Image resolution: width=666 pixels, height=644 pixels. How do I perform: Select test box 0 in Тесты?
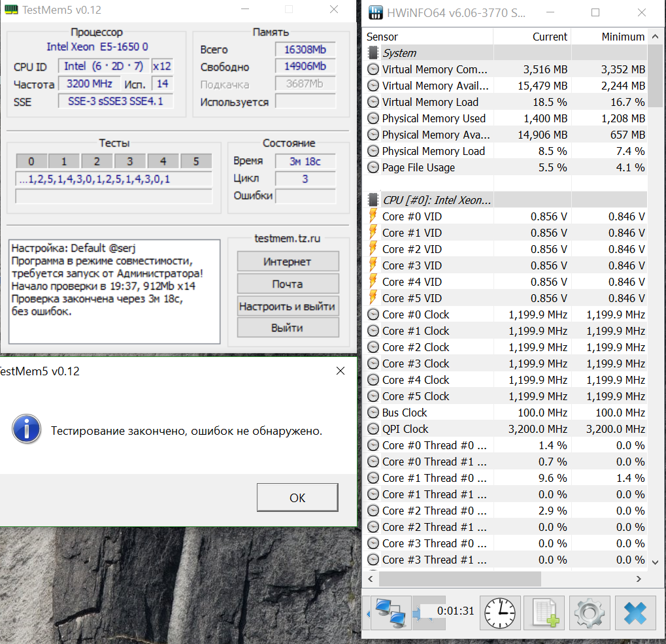pos(31,161)
